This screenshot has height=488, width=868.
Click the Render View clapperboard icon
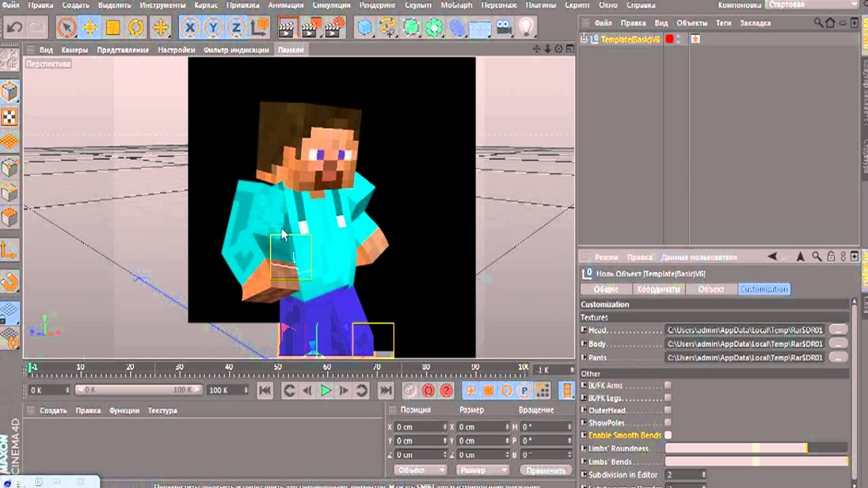pos(288,28)
